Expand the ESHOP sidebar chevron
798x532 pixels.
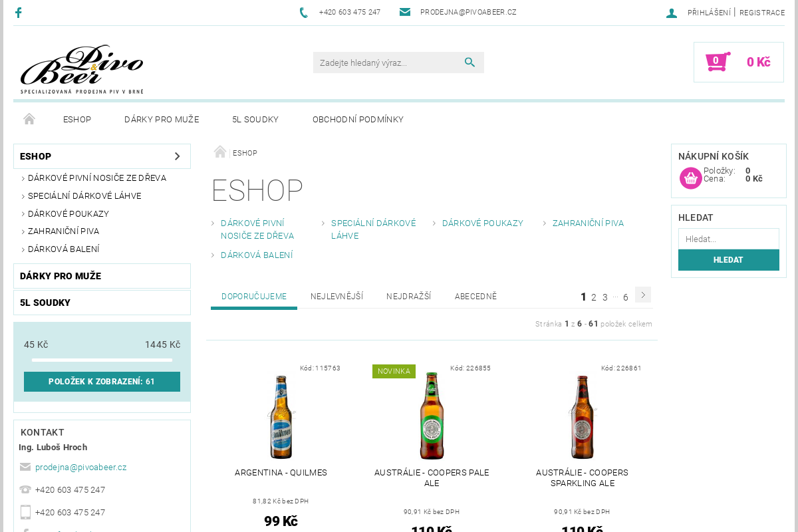click(177, 156)
